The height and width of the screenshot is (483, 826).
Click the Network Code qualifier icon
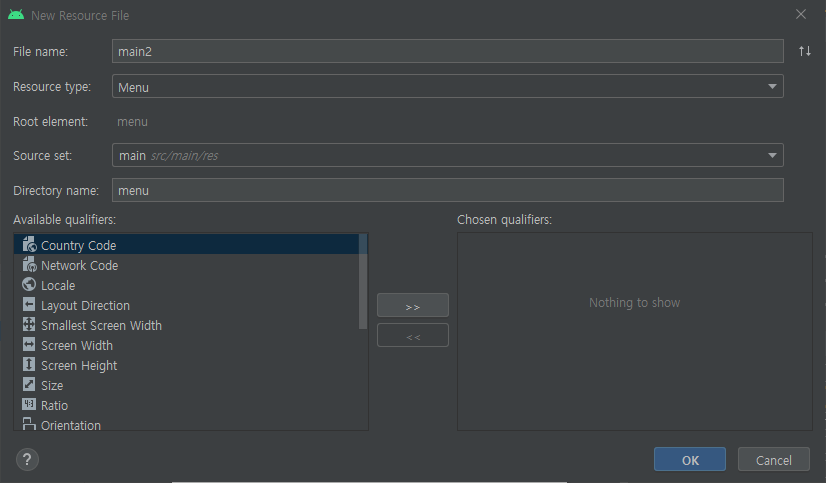(29, 264)
